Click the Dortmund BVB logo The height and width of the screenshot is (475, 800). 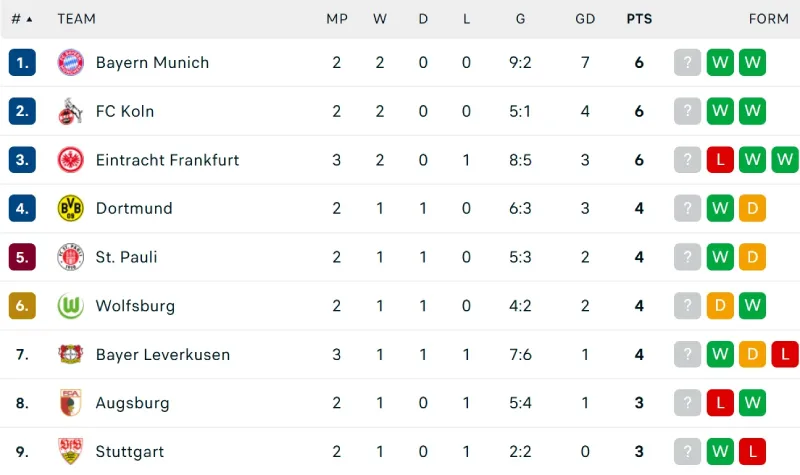pyautogui.click(x=71, y=208)
